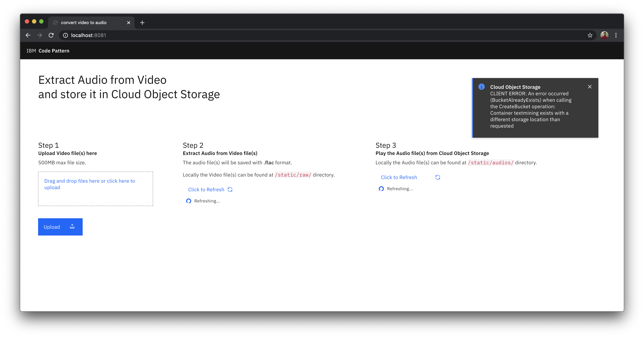Click the browser forward arrow

[x=40, y=35]
